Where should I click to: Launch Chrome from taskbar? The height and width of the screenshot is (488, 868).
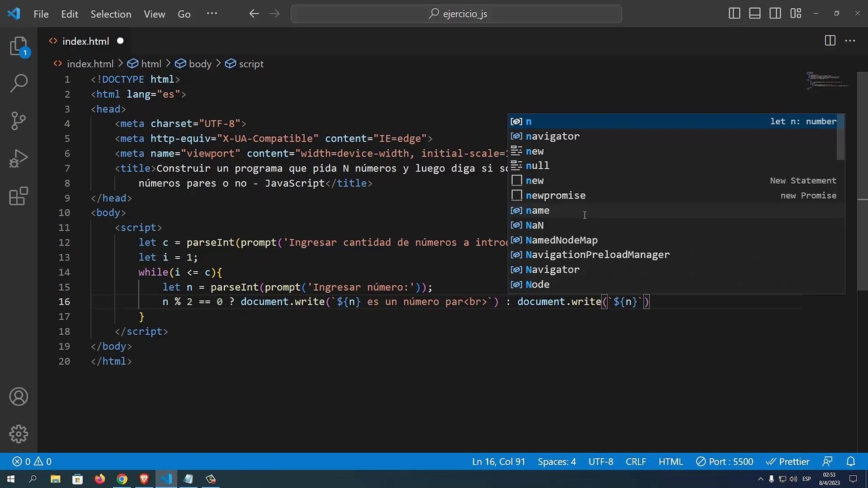[x=122, y=479]
